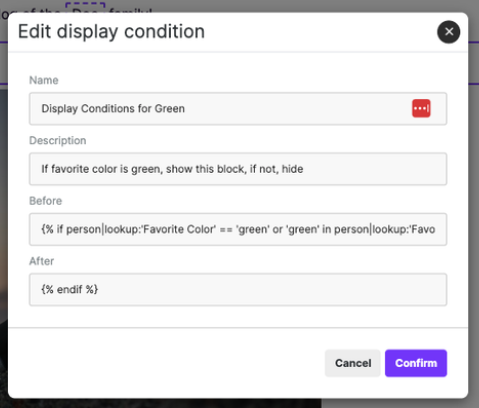Click 'Favorite Color' text in the Before field

coord(179,229)
